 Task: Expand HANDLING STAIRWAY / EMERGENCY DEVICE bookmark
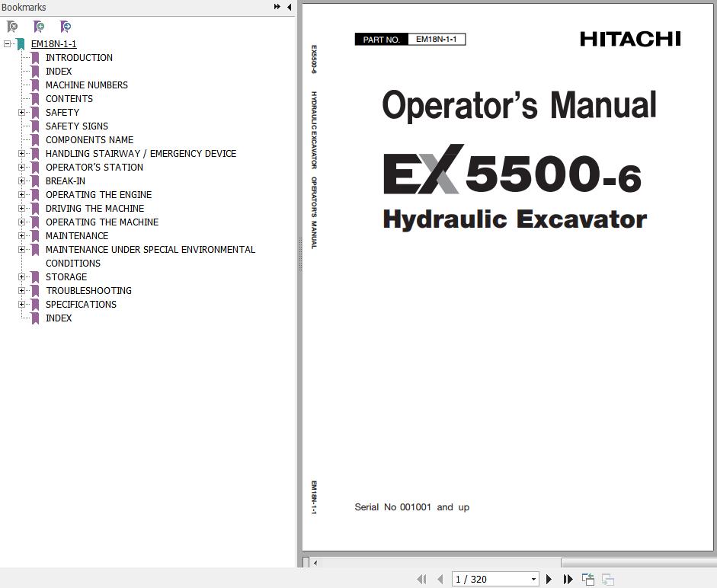tap(21, 154)
